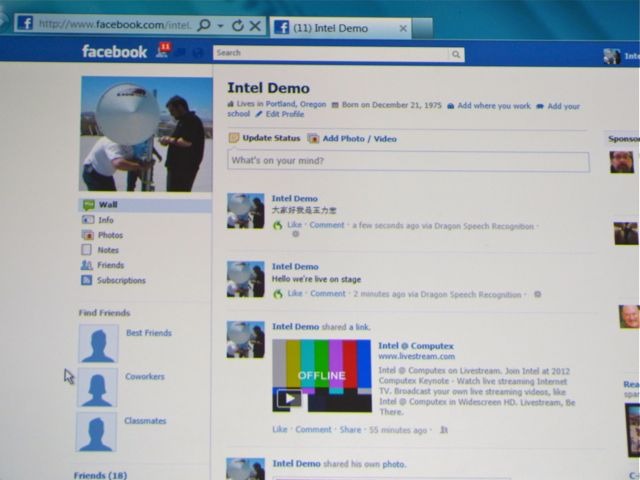The image size is (640, 480).
Task: Click 'Dragon Speech Recognition' on 2 minutes ago post
Action: pos(471,295)
